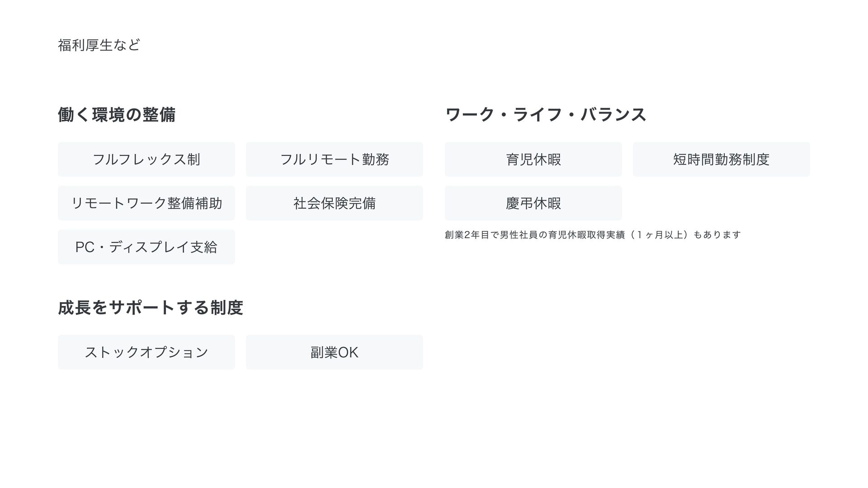Click the 福利厚生など slide title
868x488 pixels.
(99, 45)
